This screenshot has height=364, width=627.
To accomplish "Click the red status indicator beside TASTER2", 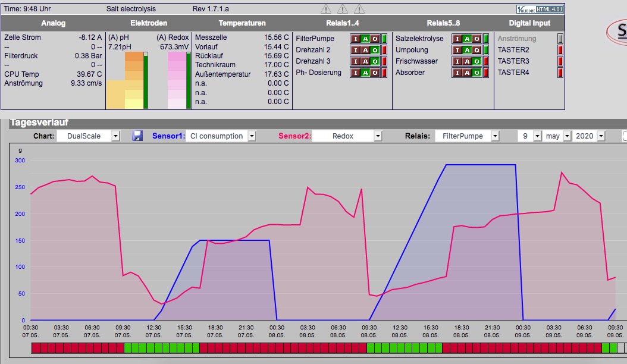I will pos(560,50).
